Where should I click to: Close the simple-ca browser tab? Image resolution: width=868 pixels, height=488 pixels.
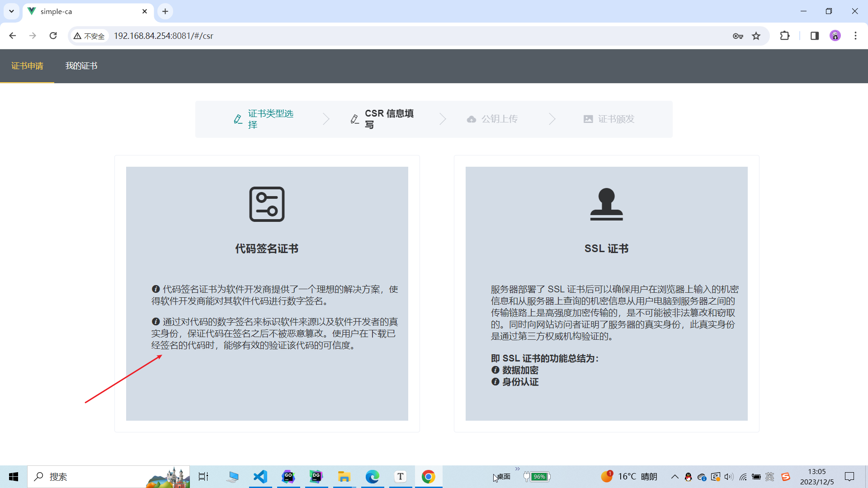tap(145, 11)
